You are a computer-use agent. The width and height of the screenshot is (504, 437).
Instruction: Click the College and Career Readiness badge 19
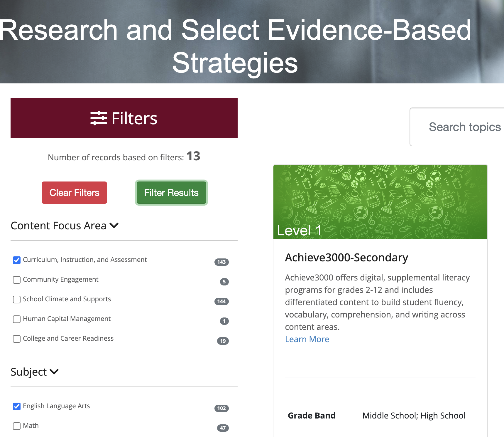(223, 341)
